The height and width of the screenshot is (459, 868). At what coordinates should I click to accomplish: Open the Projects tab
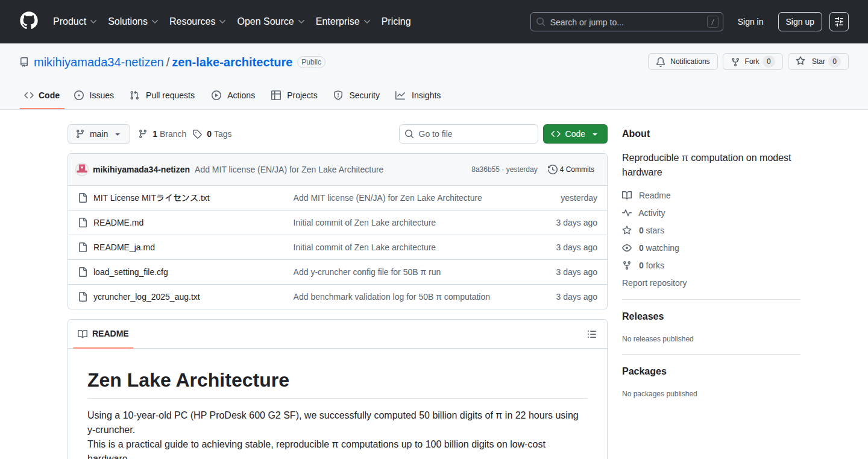294,95
